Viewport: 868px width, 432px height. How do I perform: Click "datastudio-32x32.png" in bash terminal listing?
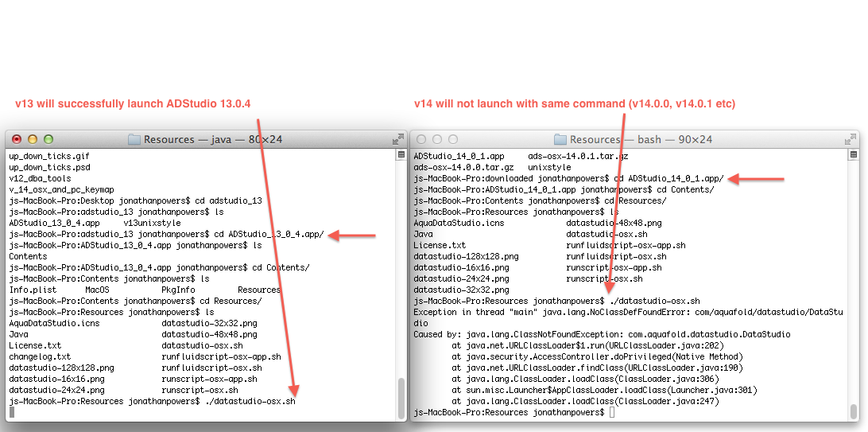461,290
